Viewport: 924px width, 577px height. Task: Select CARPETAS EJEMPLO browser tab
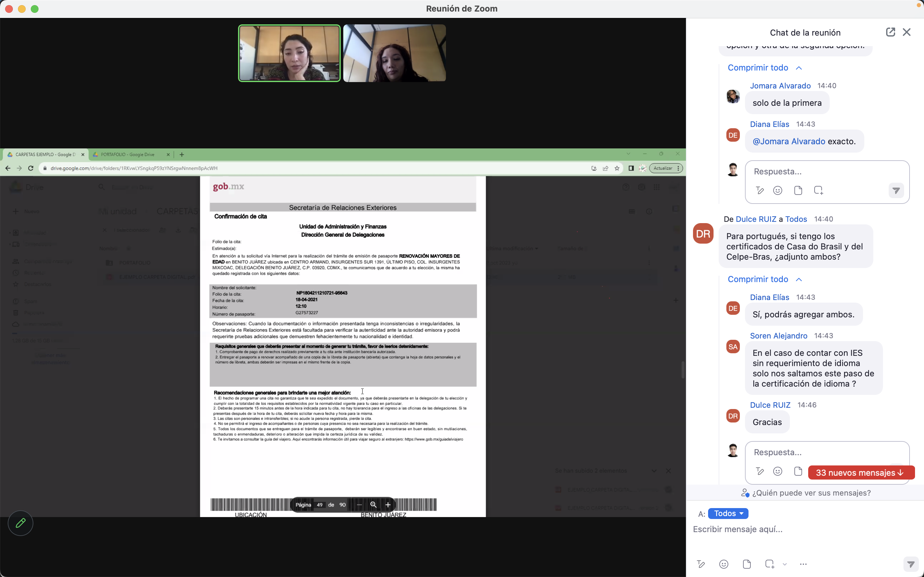[x=45, y=155]
